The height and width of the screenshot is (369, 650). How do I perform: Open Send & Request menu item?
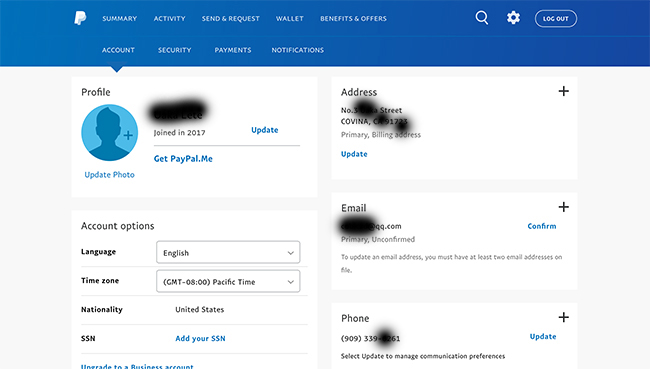(230, 19)
